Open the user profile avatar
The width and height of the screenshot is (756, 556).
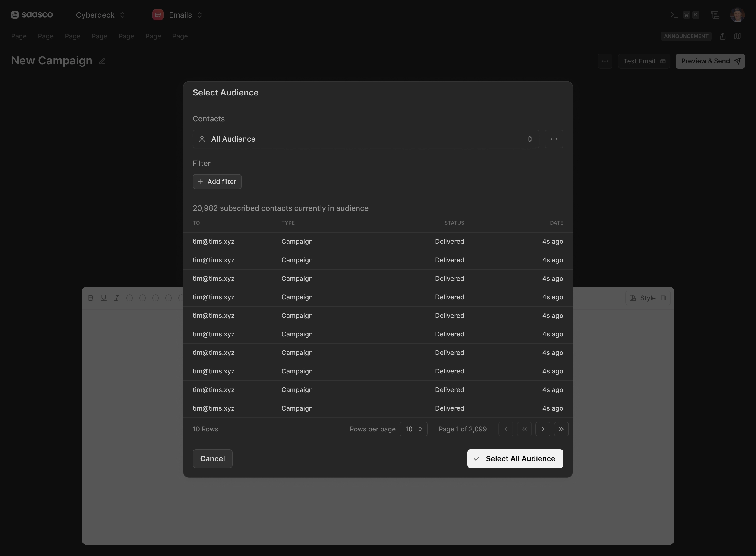tap(737, 15)
